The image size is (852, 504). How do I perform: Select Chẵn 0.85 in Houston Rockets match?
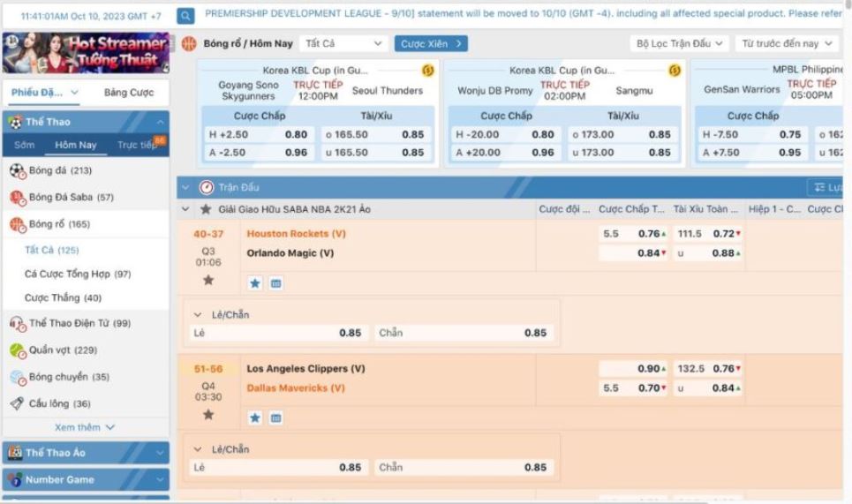pyautogui.click(x=464, y=333)
